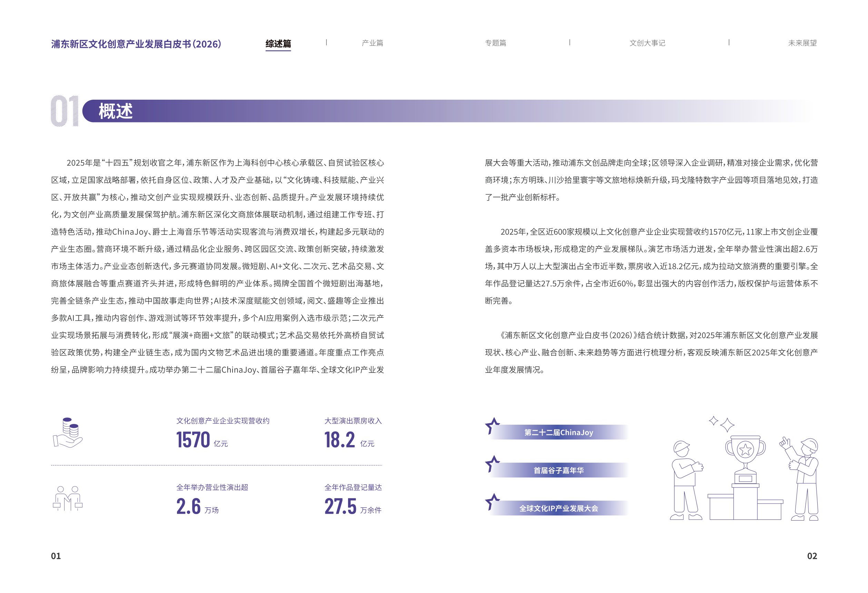The width and height of the screenshot is (868, 593).
Task: Click page number 02 in footer
Action: click(812, 556)
